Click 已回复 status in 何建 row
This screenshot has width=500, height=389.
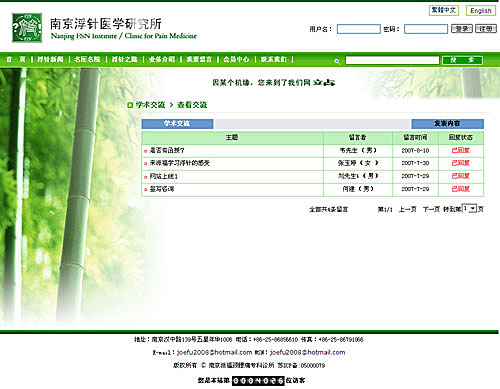[x=461, y=189]
